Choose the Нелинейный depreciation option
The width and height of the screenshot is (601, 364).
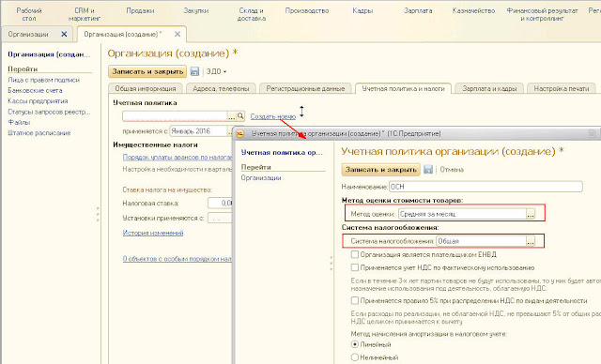[355, 357]
